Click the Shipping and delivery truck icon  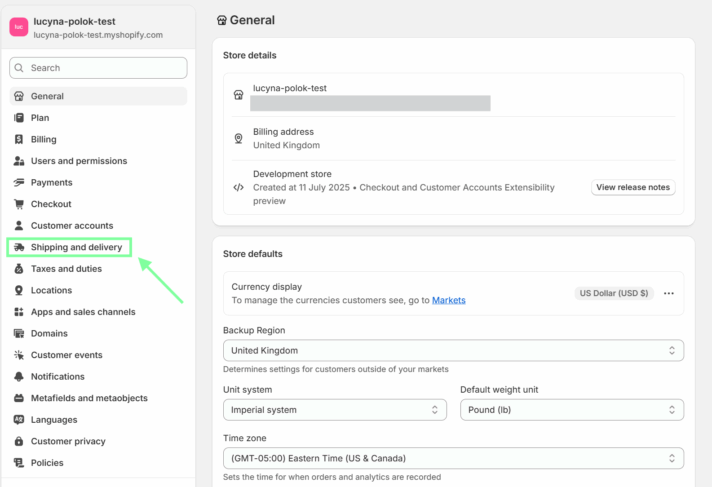(19, 247)
